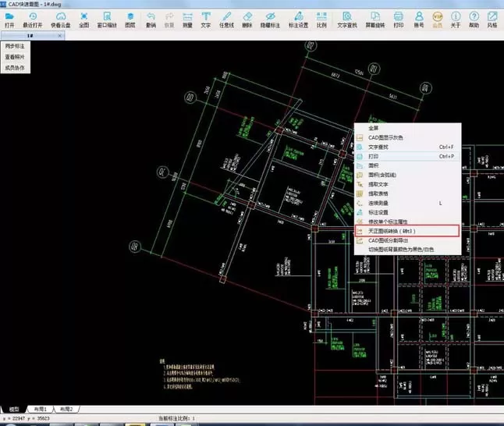504x426 pixels.
Task: Choose 提取表格 in context menu
Action: pyautogui.click(x=407, y=193)
